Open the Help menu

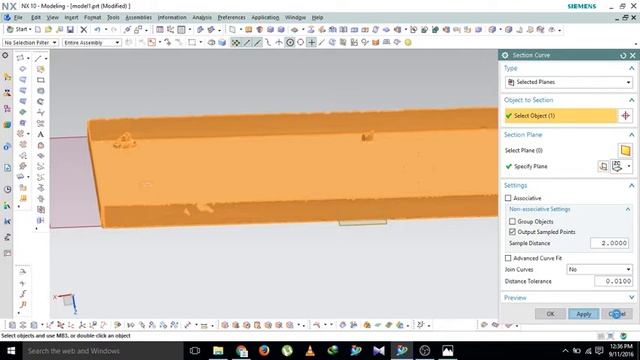[317, 18]
